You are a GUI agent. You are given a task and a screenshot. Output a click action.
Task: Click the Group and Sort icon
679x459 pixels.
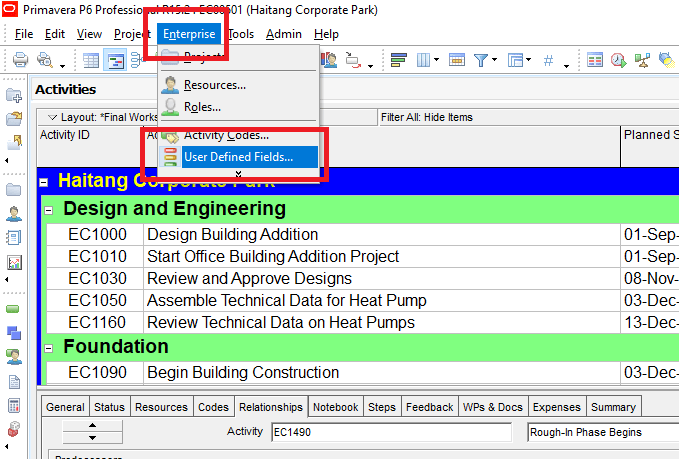click(515, 60)
